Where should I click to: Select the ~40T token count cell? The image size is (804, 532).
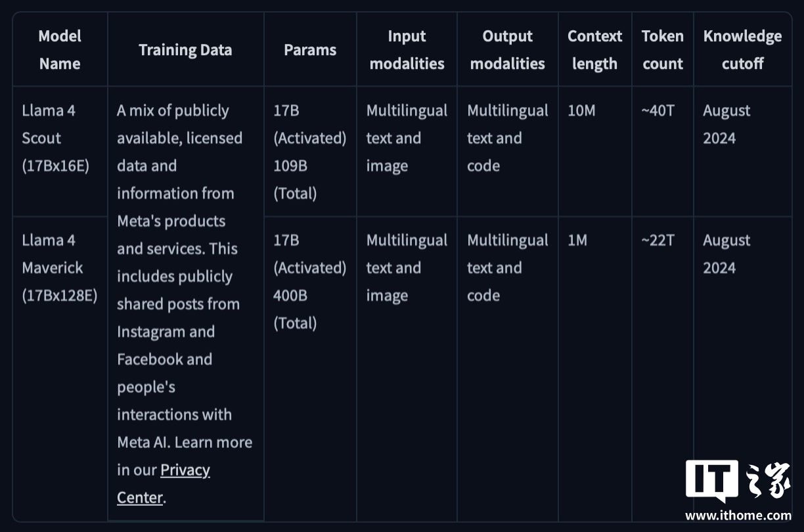click(658, 110)
